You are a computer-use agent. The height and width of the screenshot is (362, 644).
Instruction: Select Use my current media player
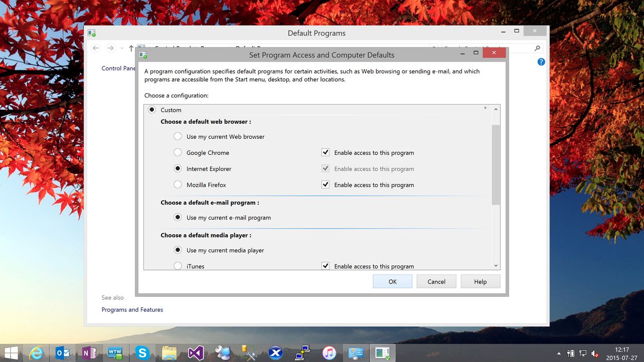click(x=178, y=250)
